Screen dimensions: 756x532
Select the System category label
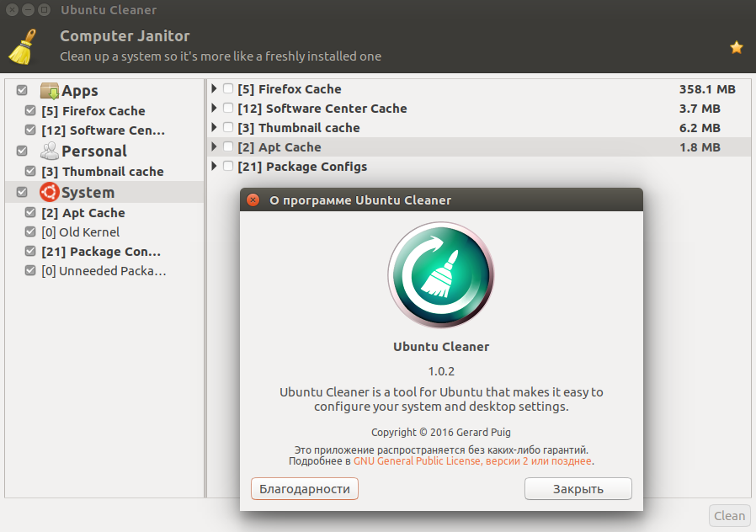point(88,192)
